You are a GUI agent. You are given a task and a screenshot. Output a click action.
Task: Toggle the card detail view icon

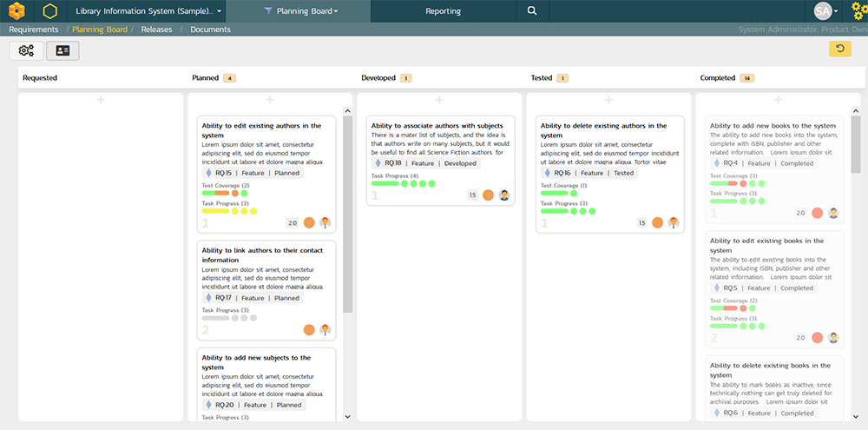[x=62, y=50]
